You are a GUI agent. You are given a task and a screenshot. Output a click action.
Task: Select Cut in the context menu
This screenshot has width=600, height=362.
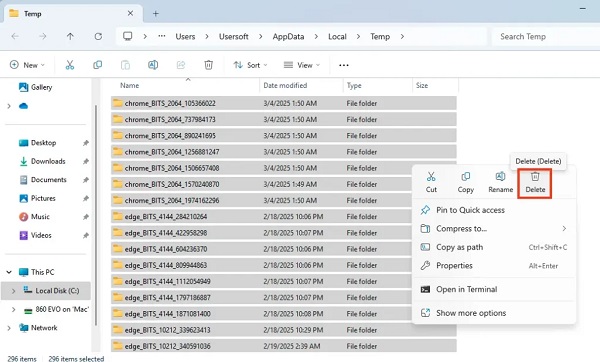[431, 183]
